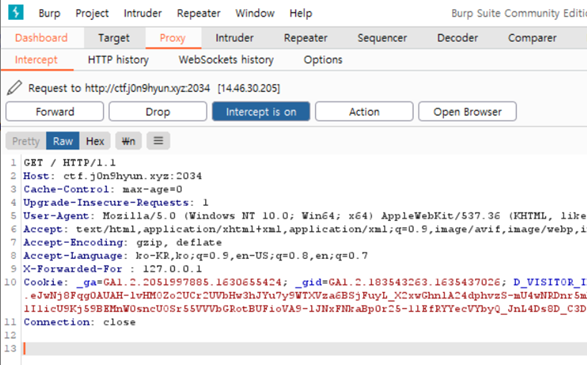The width and height of the screenshot is (587, 365).
Task: Click the Accept-Language header line
Action: pyautogui.click(x=195, y=256)
